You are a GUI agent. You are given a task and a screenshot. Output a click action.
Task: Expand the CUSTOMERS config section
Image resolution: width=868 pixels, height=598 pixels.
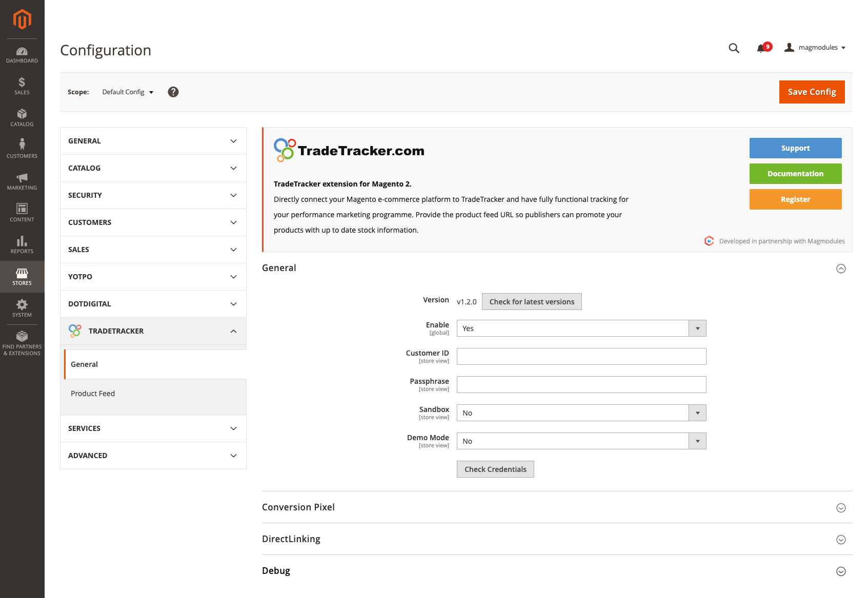(153, 222)
